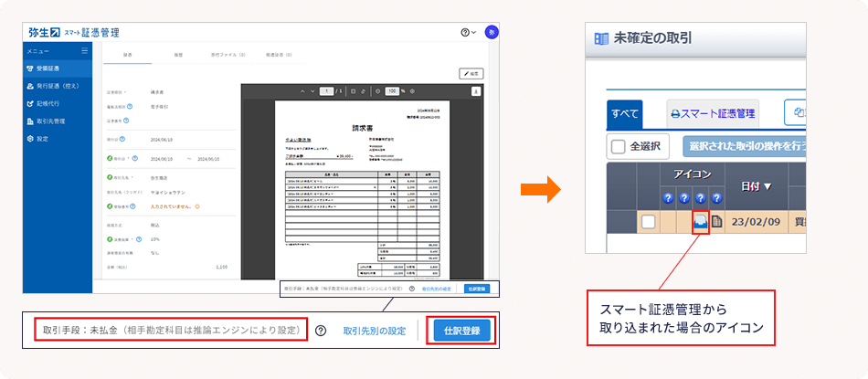Screen dimensions: 868x379
Task: Zoom in the PDF preview
Action: coord(412,91)
